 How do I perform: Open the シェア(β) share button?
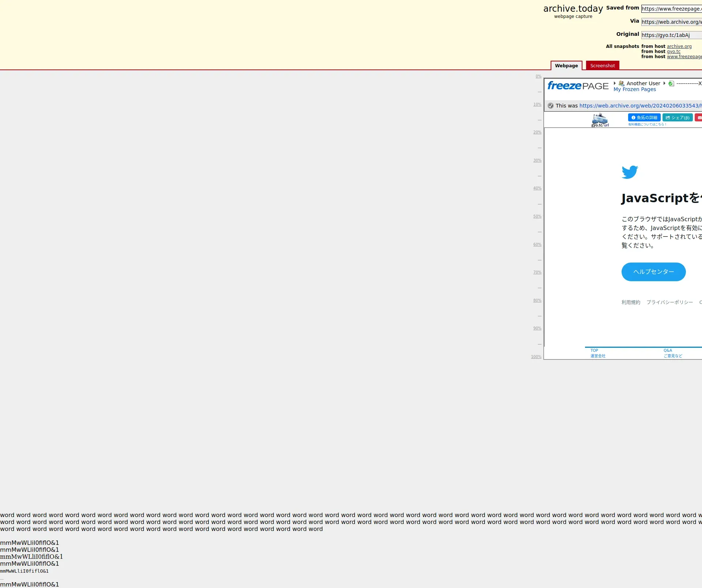pos(678,118)
